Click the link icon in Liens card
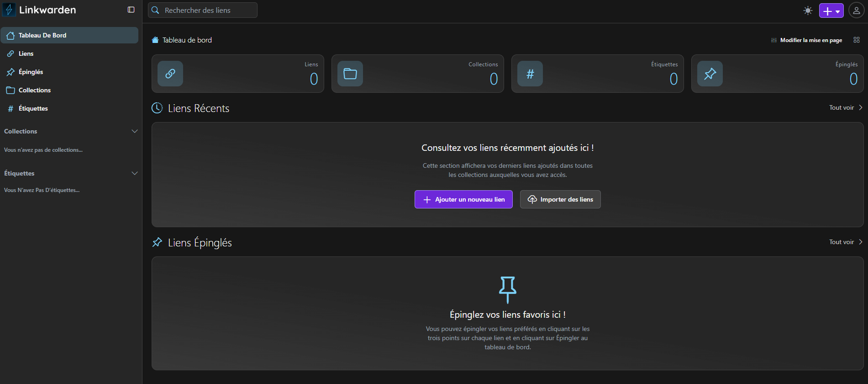Screen dimensions: 868x384 [x=170, y=74]
